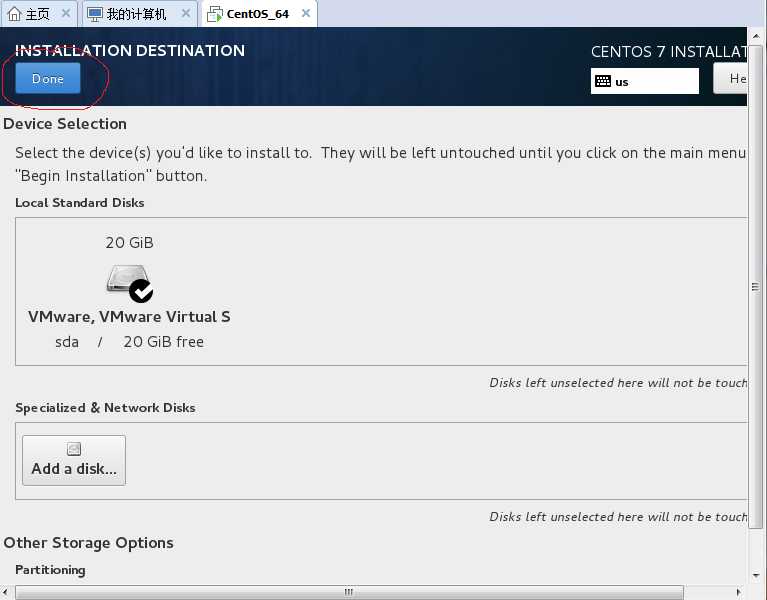Close the 主页 tab
The height and width of the screenshot is (600, 767).
66,14
